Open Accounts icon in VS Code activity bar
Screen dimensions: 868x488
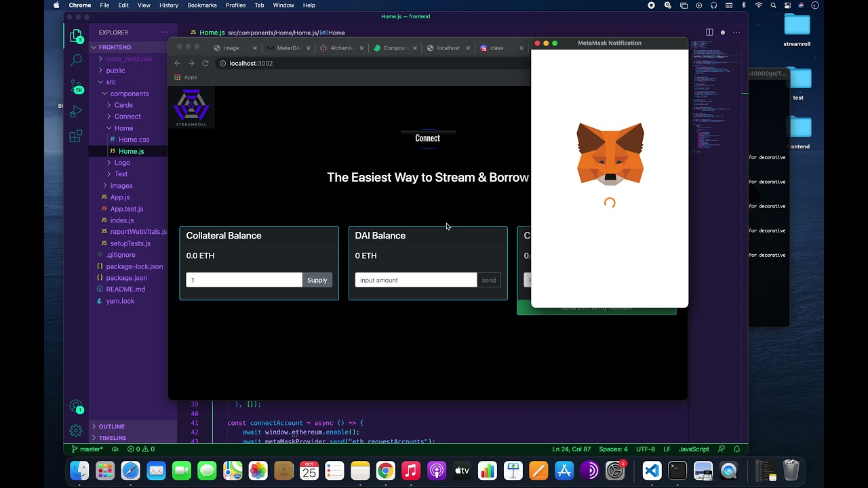76,407
